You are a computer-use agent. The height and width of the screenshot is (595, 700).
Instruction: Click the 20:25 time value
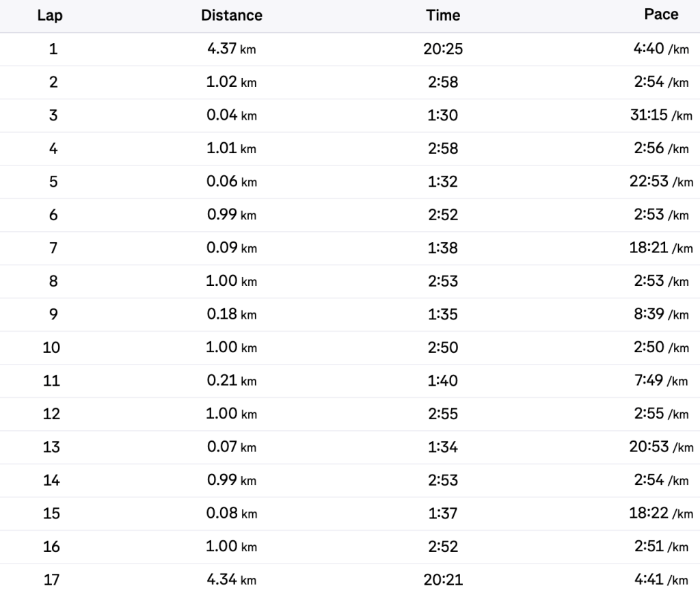pos(443,49)
